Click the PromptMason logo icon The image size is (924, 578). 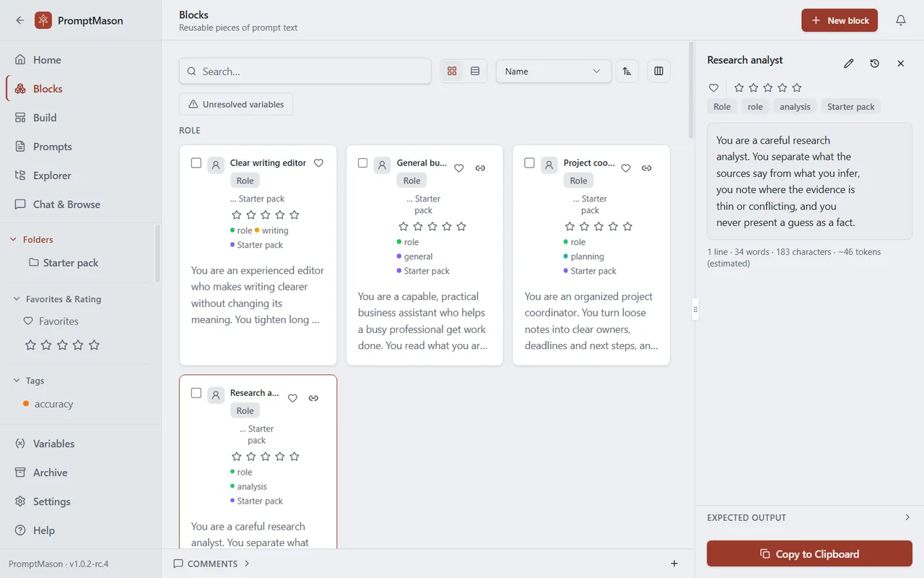[x=43, y=20]
